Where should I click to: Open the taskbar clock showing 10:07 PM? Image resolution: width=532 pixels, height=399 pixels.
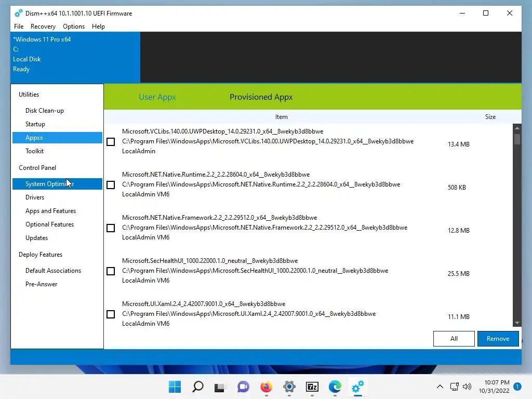click(494, 387)
